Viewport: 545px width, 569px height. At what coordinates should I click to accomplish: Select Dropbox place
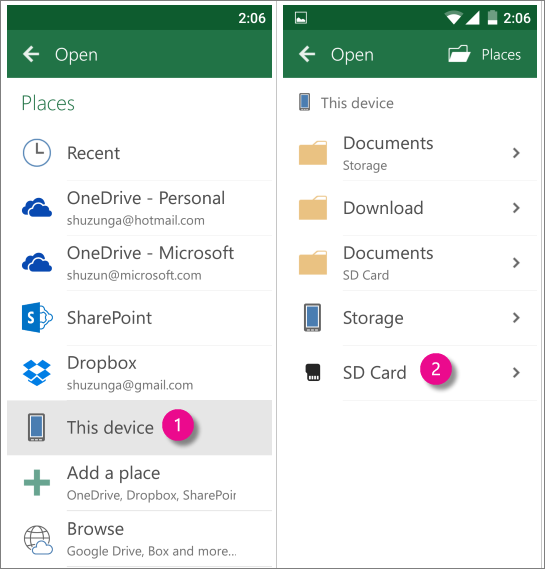tap(139, 373)
